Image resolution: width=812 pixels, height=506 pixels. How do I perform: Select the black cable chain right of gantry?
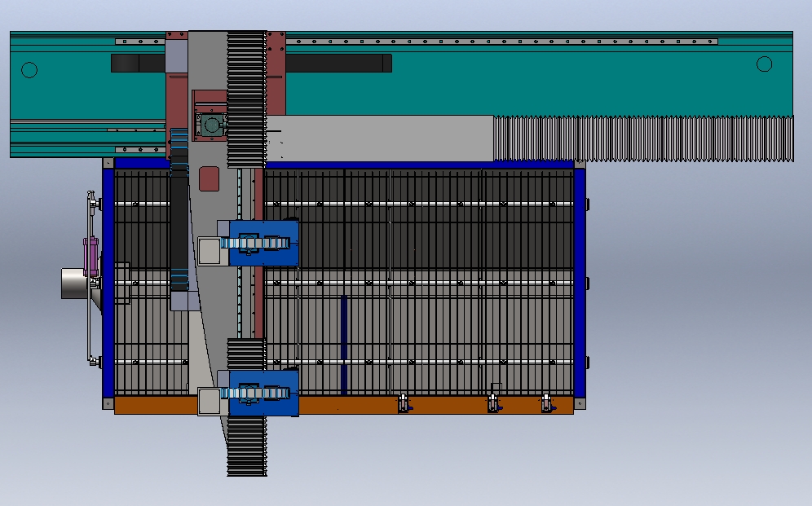[338, 63]
